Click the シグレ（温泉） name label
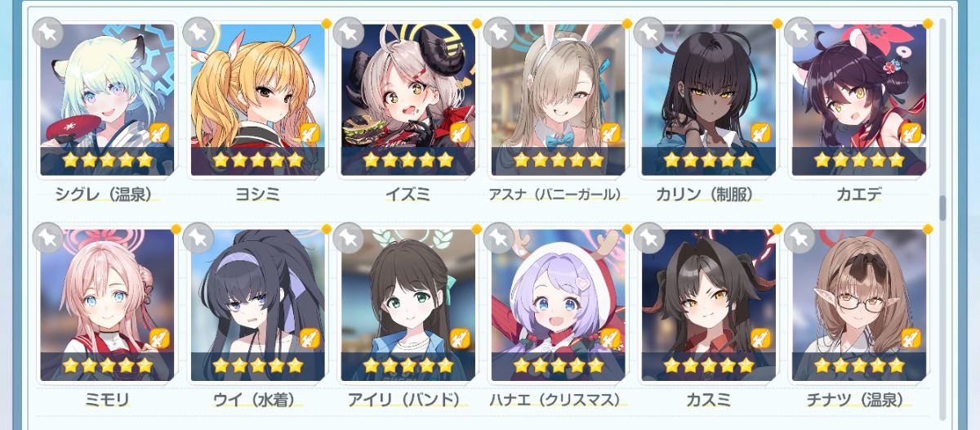The height and width of the screenshot is (430, 980). [x=105, y=195]
